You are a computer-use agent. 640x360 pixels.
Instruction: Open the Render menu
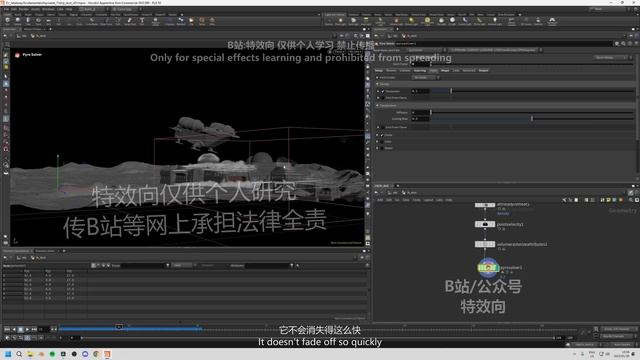click(24, 9)
